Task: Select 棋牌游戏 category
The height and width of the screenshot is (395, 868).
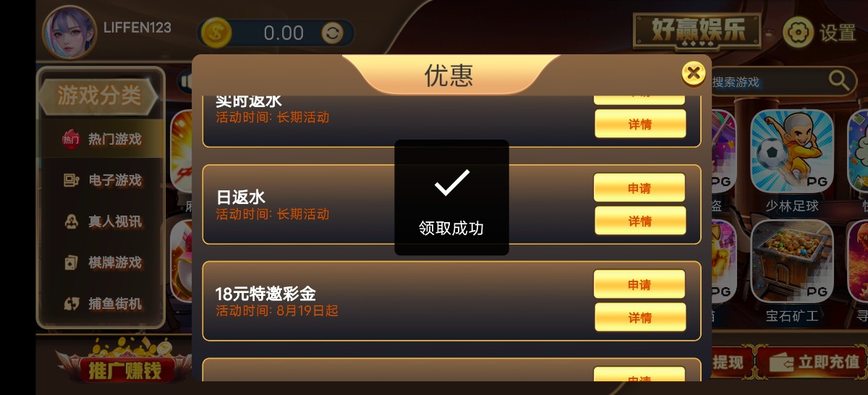Action: [x=102, y=263]
